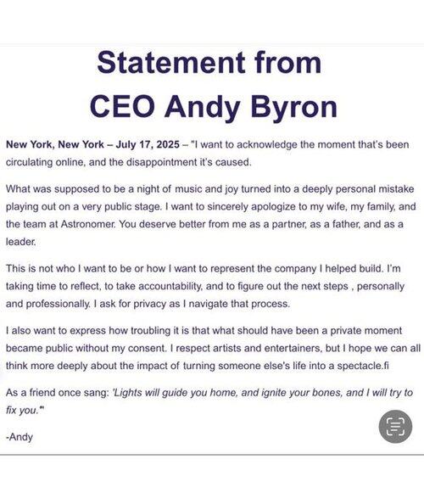This screenshot has width=424, height=504.
Task: Click the single word 'leader.' line
Action: [x=20, y=242]
